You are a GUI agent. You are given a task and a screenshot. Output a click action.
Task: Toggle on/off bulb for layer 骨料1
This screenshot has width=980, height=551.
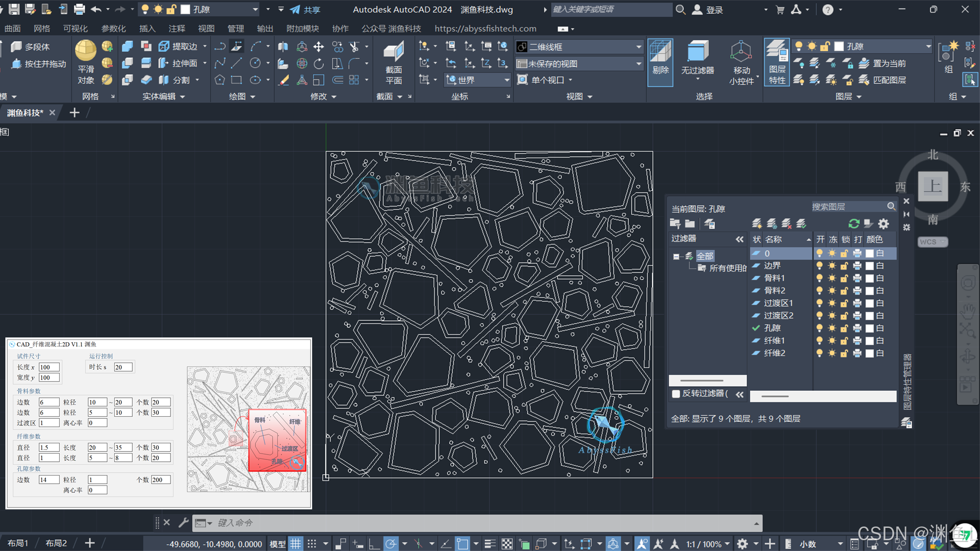(819, 278)
